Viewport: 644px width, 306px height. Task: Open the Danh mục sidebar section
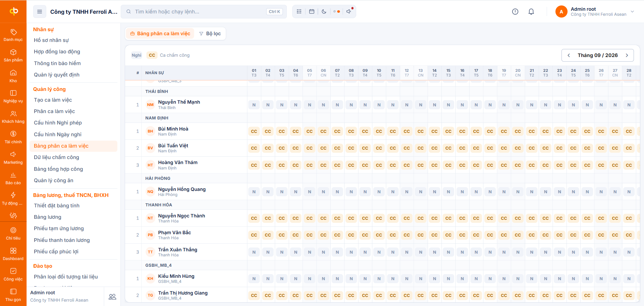coord(13,35)
